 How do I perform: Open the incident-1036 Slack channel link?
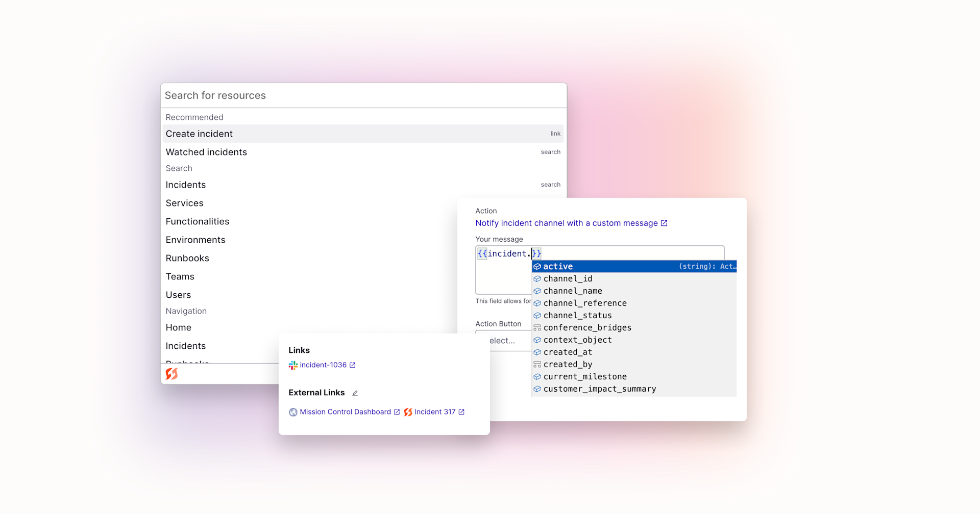click(322, 365)
